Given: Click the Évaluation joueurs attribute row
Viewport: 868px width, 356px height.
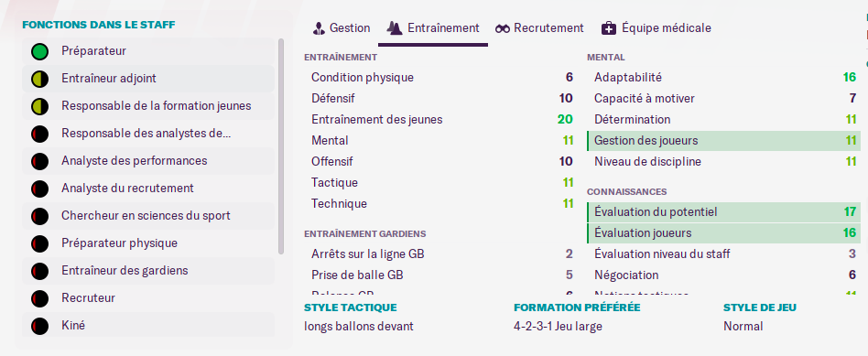Looking at the screenshot, I should coord(723,233).
